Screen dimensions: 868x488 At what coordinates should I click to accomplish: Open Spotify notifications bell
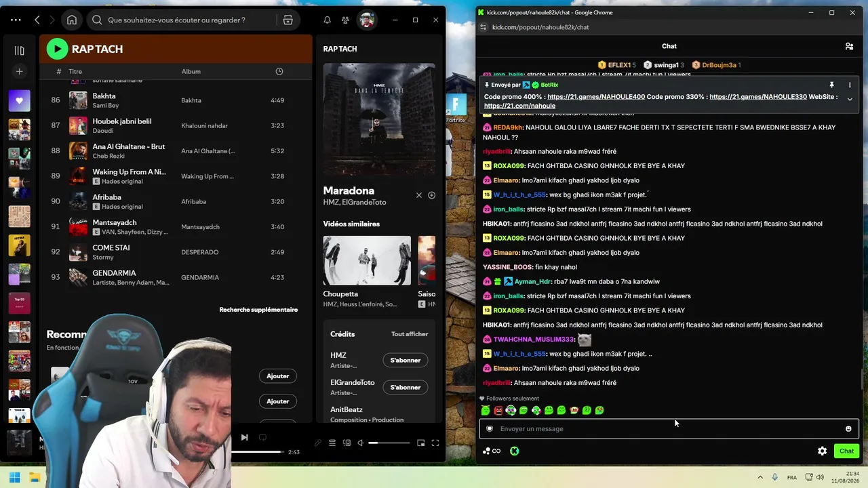(x=327, y=20)
